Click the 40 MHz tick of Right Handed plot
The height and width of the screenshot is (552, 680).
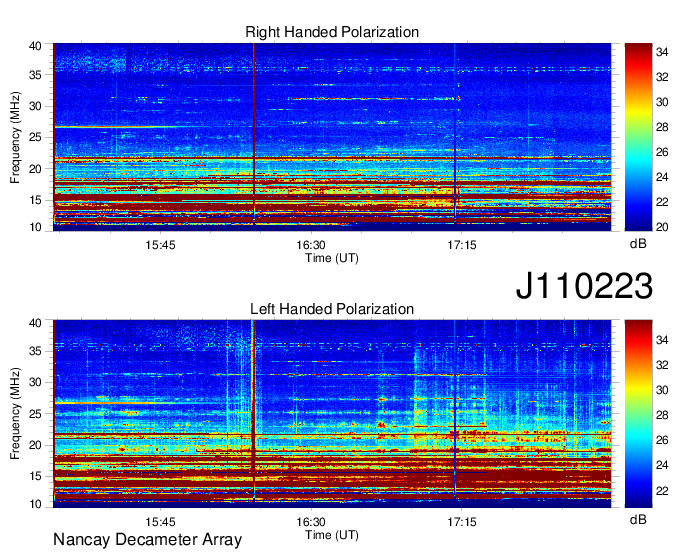click(x=35, y=46)
